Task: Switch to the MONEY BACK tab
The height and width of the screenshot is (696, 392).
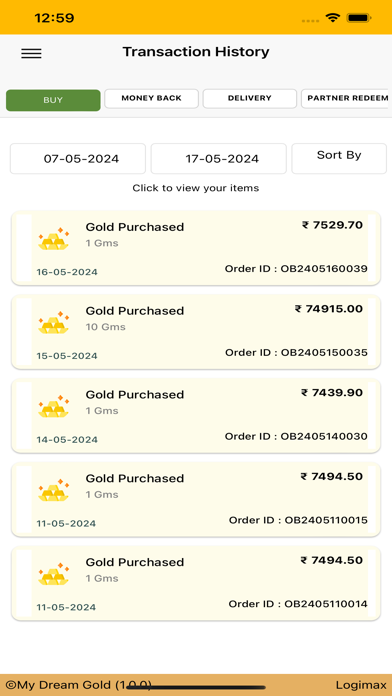Action: point(151,99)
